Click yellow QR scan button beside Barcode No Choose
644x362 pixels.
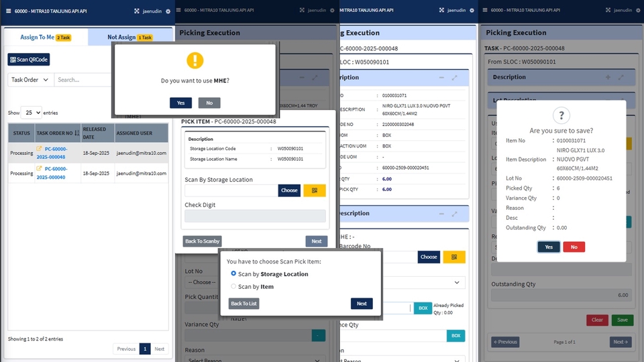tap(454, 257)
